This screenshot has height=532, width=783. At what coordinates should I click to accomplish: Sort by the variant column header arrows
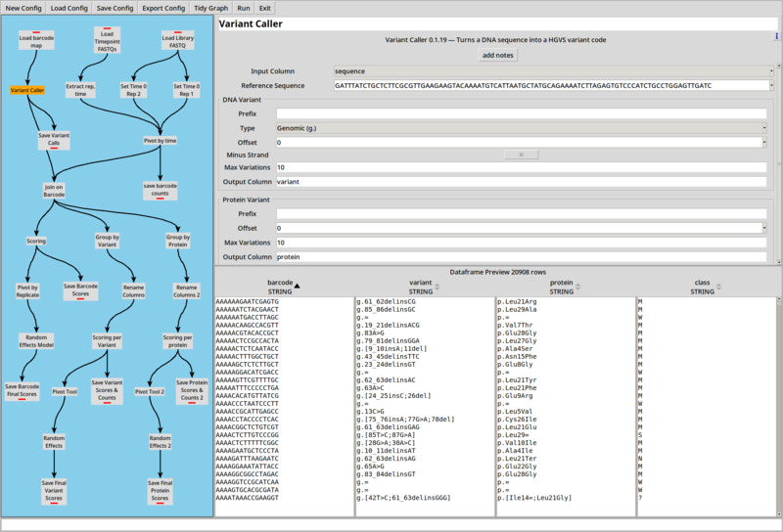pos(437,287)
